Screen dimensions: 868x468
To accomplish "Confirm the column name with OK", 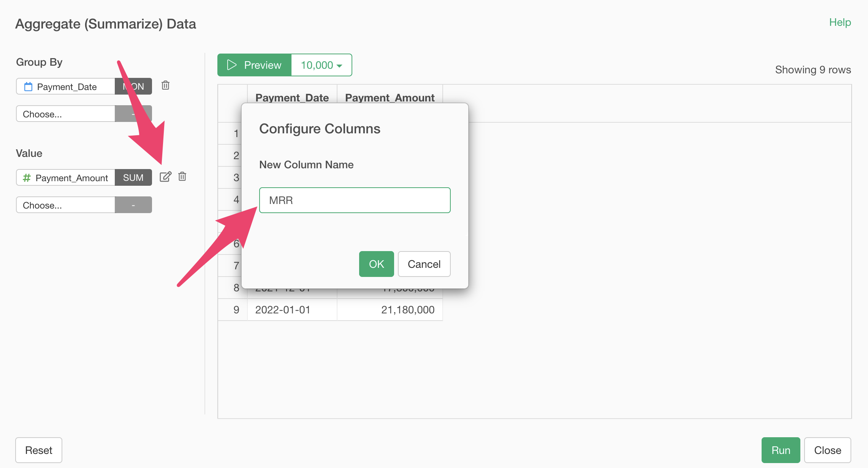I will 376,264.
